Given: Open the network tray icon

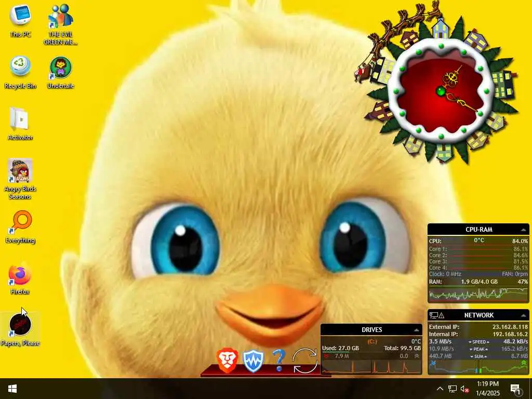Looking at the screenshot, I should pyautogui.click(x=453, y=389).
